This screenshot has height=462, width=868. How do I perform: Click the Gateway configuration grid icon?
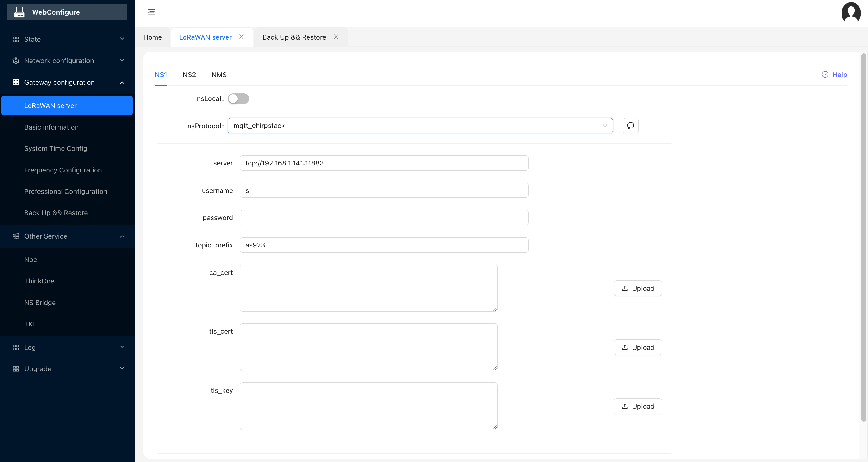pos(16,82)
